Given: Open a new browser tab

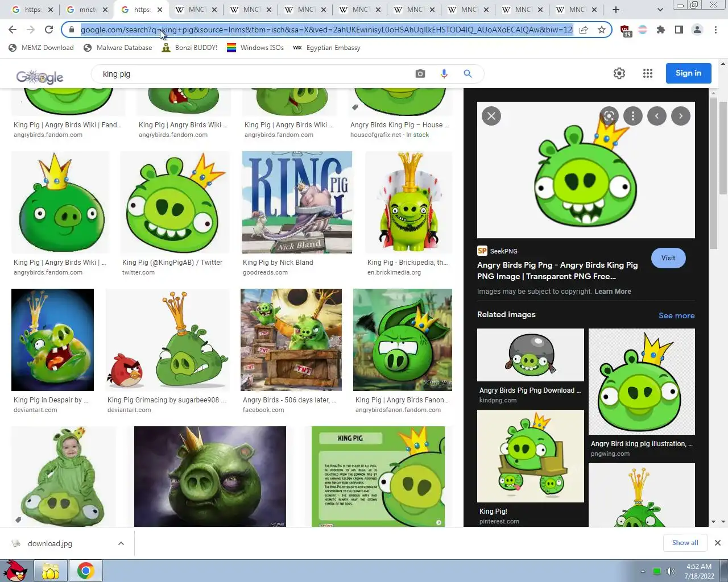Looking at the screenshot, I should [615, 10].
